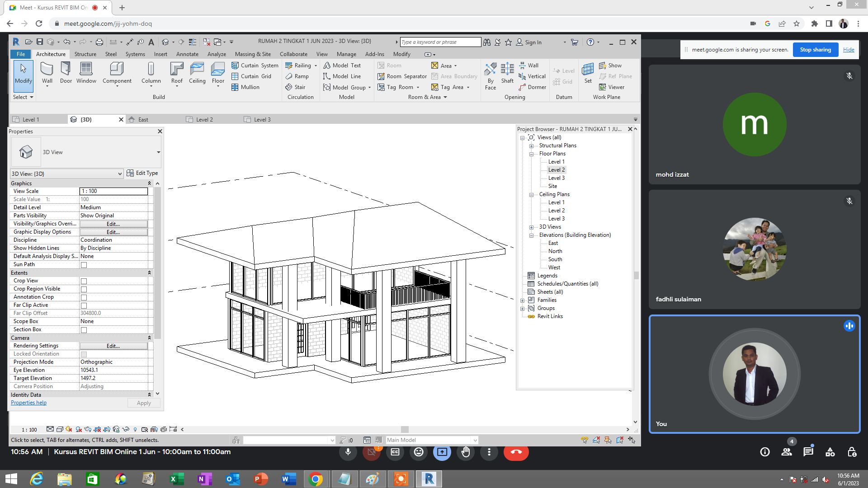This screenshot has height=488, width=868.
Task: Enable the Far Clip Active checkbox
Action: (x=84, y=305)
